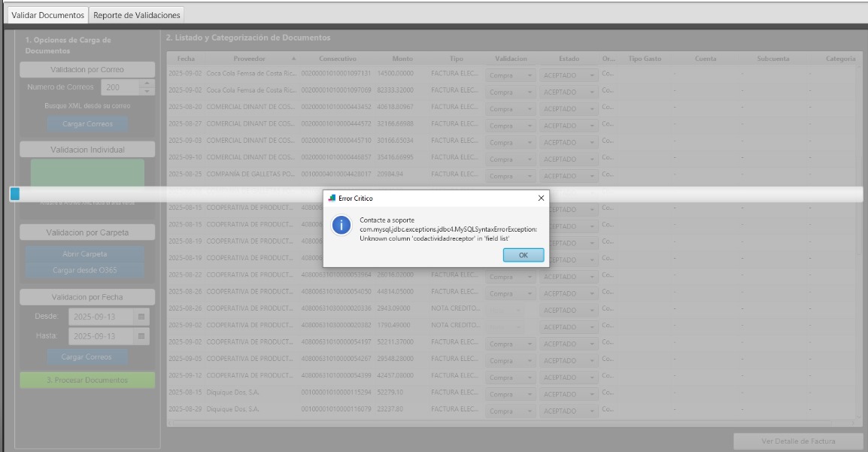This screenshot has height=452, width=868.
Task: Click the blue info icon in error dialog
Action: 341,226
